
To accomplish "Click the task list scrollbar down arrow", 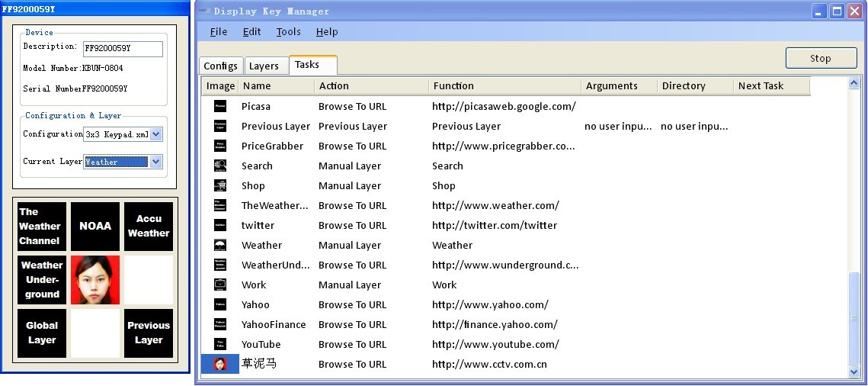I will 854,371.
